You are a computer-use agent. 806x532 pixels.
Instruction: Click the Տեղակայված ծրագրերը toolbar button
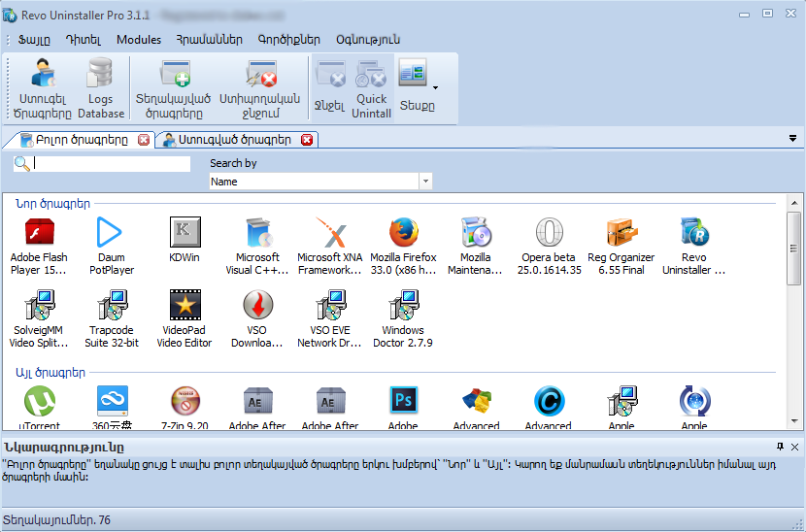click(174, 88)
